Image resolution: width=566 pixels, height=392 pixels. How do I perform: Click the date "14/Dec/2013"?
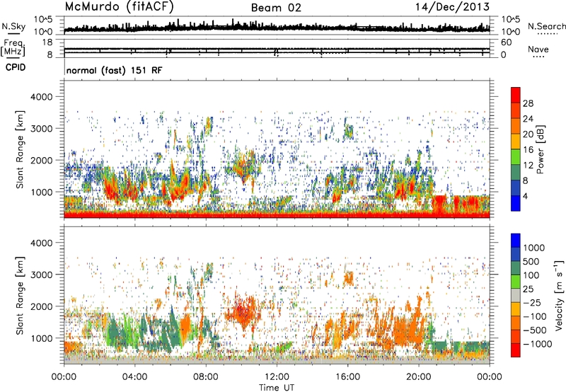452,6
